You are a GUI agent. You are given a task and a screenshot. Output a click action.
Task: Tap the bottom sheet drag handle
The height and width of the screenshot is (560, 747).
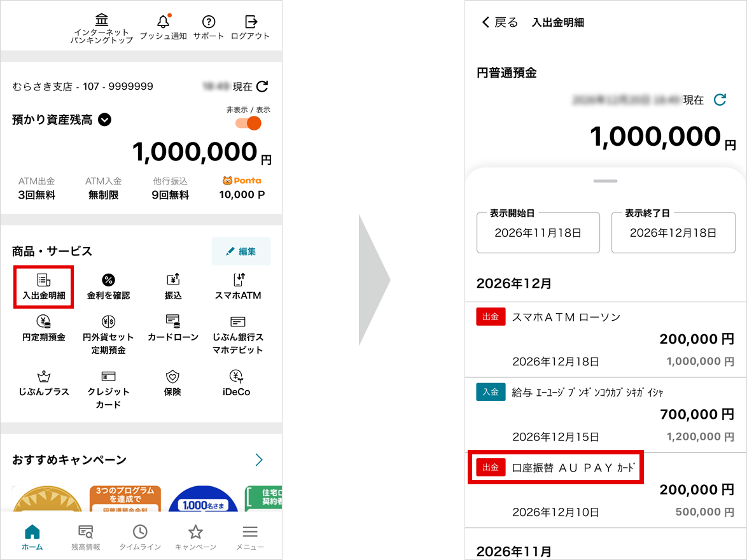click(606, 181)
